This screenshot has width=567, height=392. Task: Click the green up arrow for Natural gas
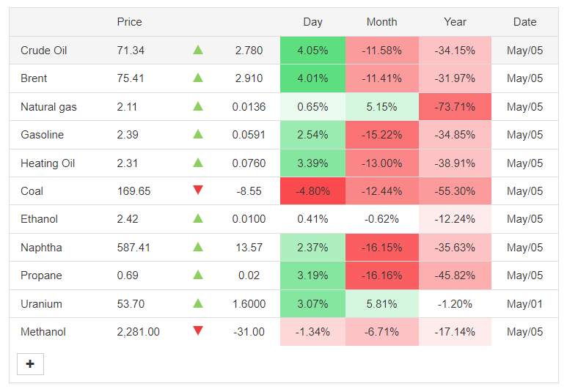(198, 106)
